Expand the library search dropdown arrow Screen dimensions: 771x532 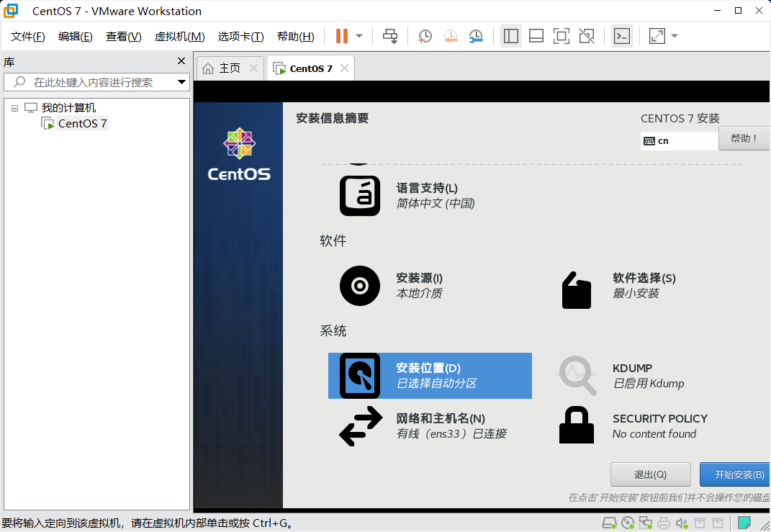pyautogui.click(x=181, y=82)
